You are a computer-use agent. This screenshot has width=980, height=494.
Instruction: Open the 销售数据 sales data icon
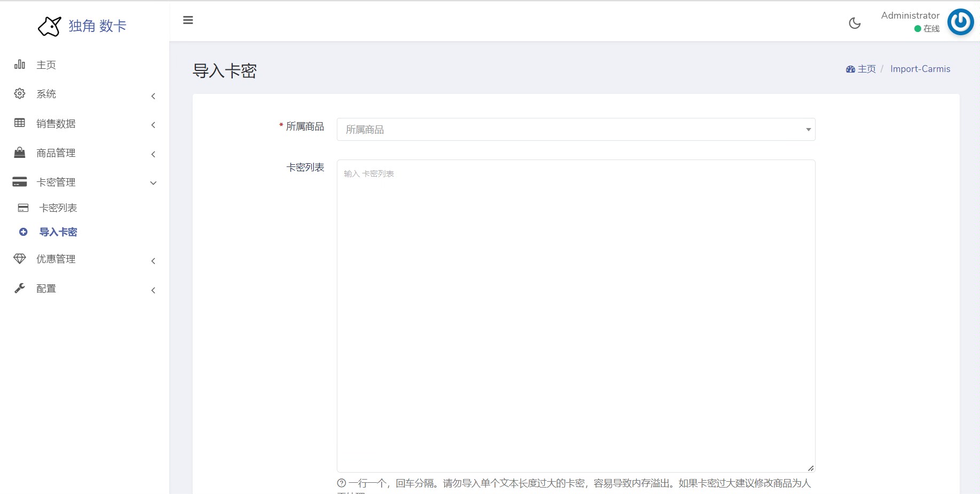(19, 123)
